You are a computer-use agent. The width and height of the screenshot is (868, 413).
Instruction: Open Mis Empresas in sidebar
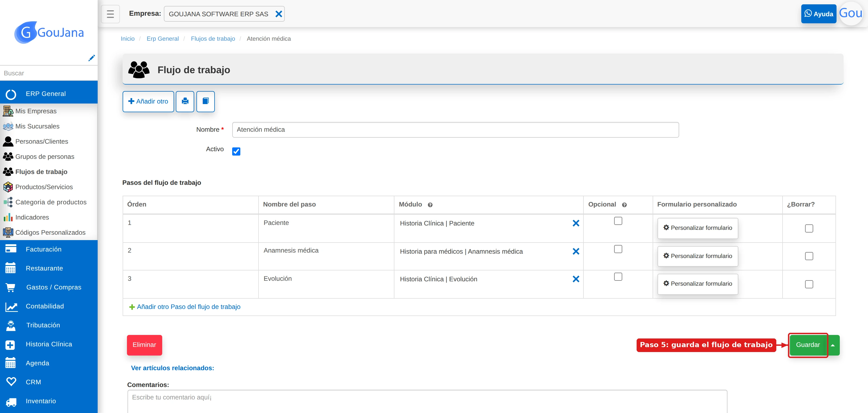49,111
